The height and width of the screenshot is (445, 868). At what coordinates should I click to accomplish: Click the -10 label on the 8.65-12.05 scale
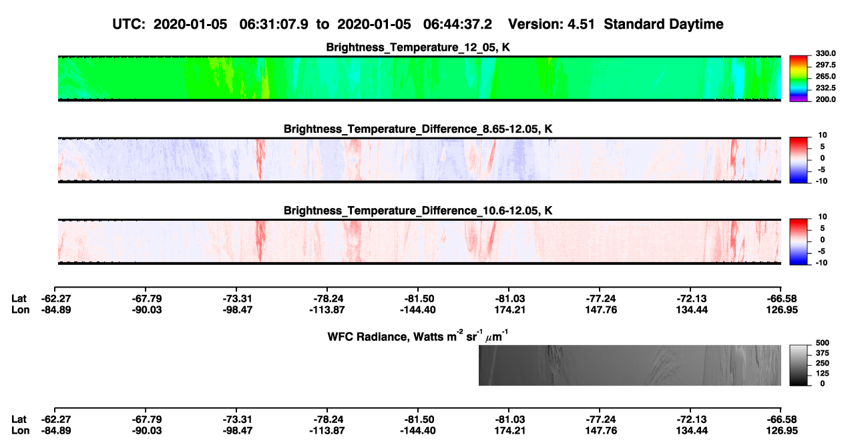[x=823, y=181]
